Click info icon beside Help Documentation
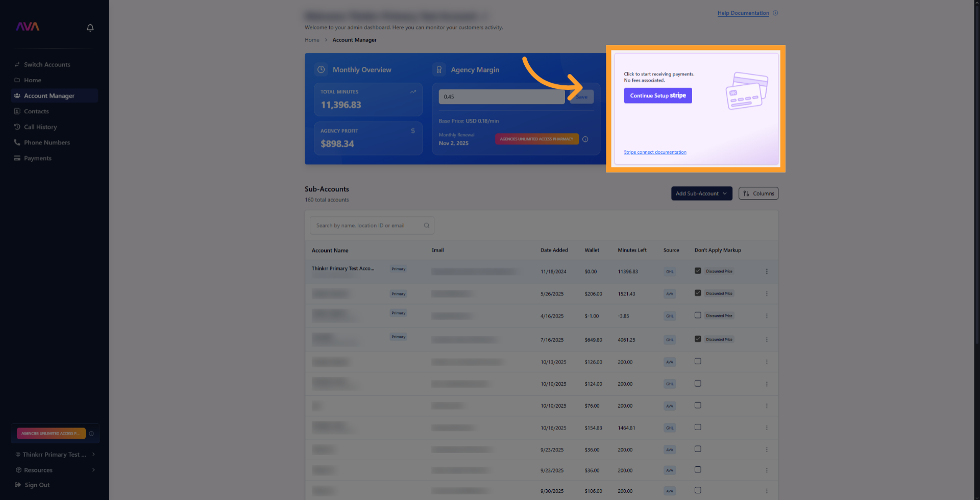980x500 pixels. point(775,13)
